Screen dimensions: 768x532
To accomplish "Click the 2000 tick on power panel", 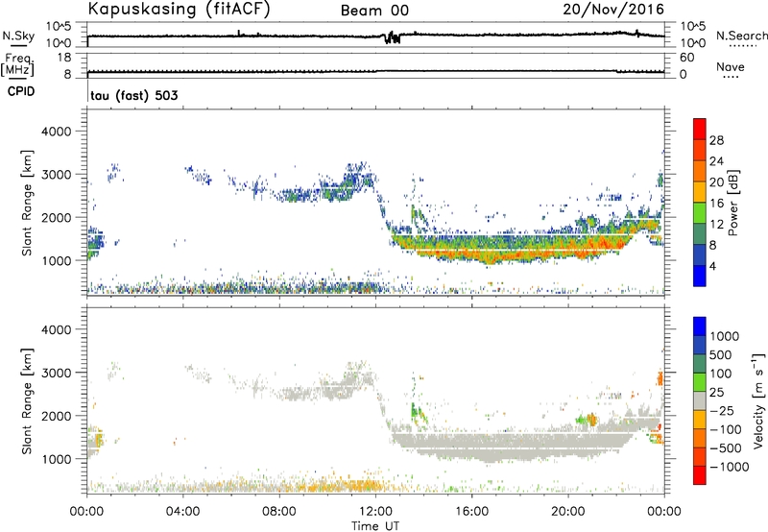I will point(57,217).
